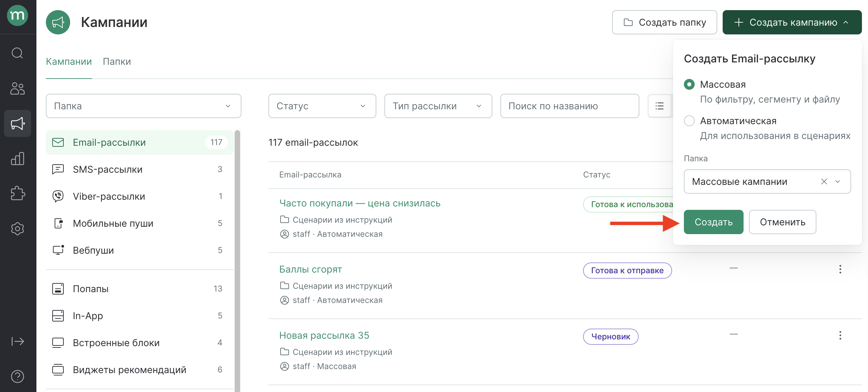Open the campaigns megaphone icon in sidebar
The width and height of the screenshot is (868, 392).
pos(18,123)
